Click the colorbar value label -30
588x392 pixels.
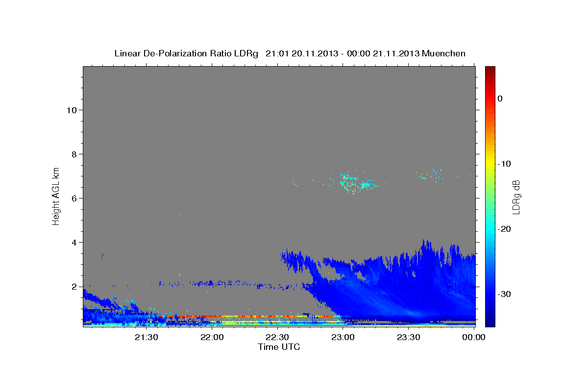pyautogui.click(x=504, y=294)
